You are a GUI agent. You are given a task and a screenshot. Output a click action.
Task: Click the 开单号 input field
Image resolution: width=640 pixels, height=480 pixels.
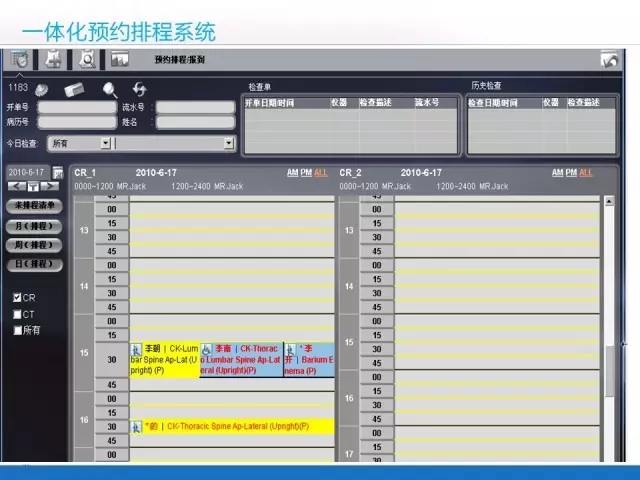click(x=76, y=107)
